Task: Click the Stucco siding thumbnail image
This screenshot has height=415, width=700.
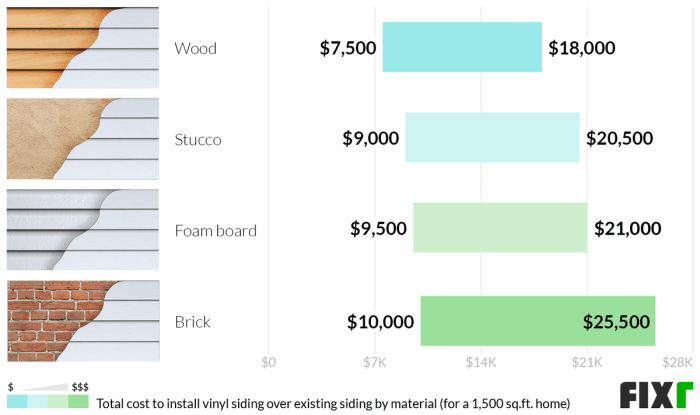Action: [x=82, y=138]
